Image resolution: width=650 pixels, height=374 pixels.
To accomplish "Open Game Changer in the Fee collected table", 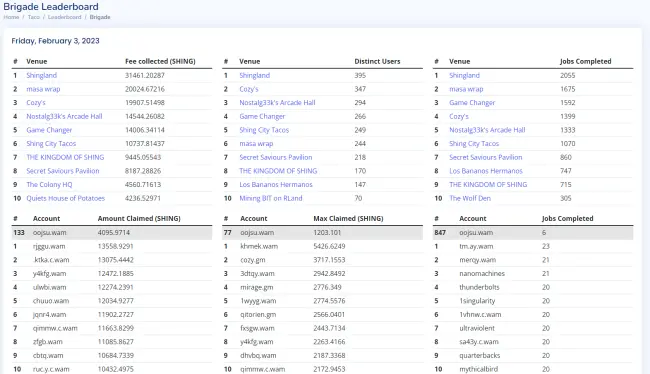I will click(49, 130).
